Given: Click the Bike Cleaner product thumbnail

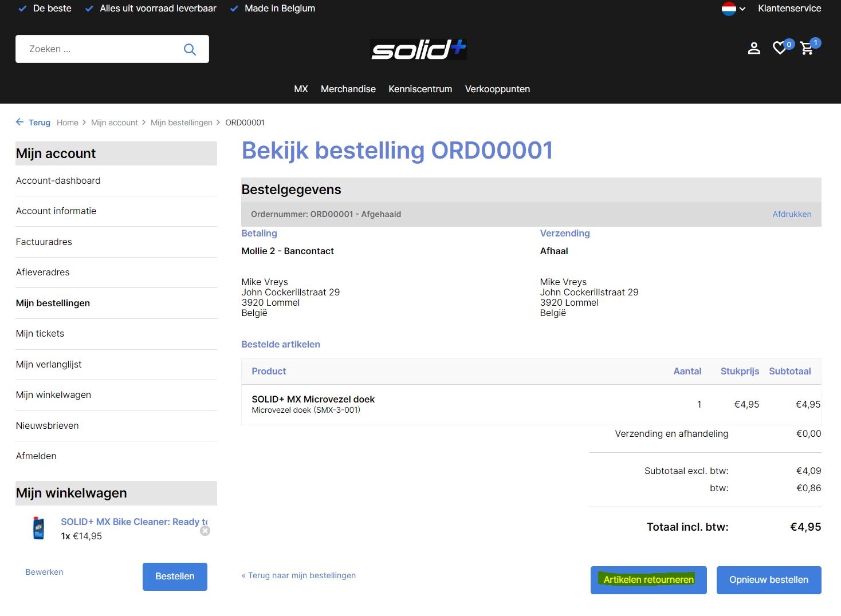Looking at the screenshot, I should (x=38, y=528).
